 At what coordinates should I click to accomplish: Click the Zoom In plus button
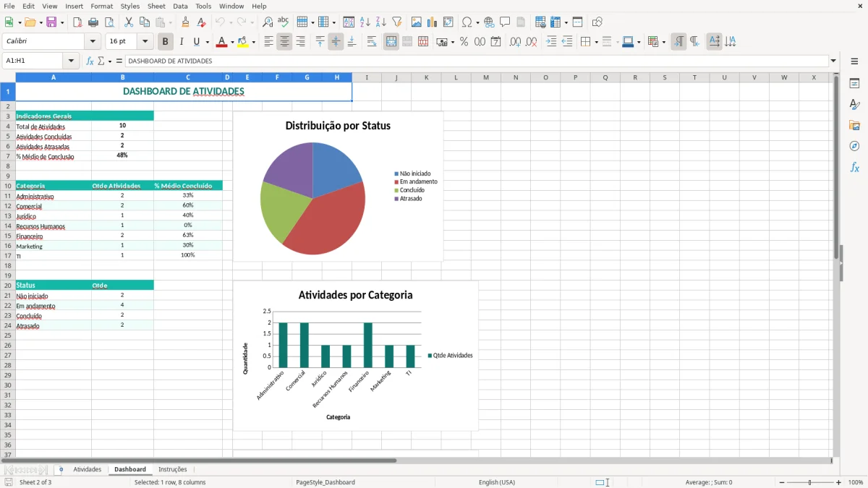(x=839, y=482)
